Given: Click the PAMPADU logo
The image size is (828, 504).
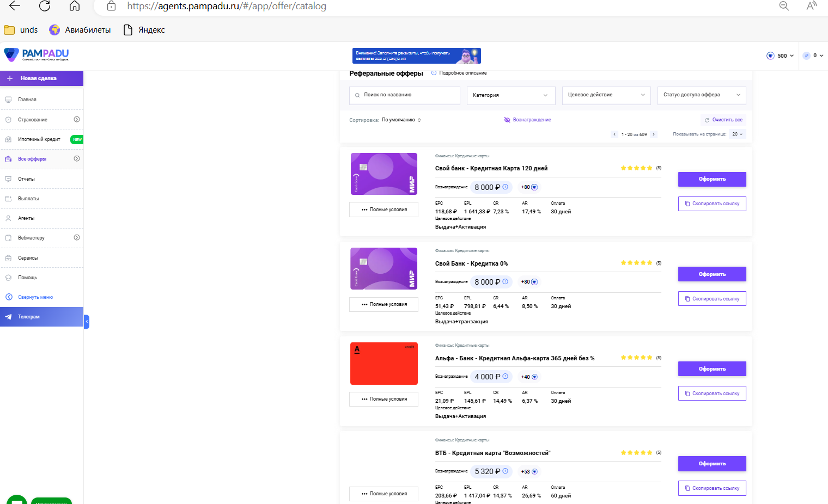Looking at the screenshot, I should [x=36, y=54].
